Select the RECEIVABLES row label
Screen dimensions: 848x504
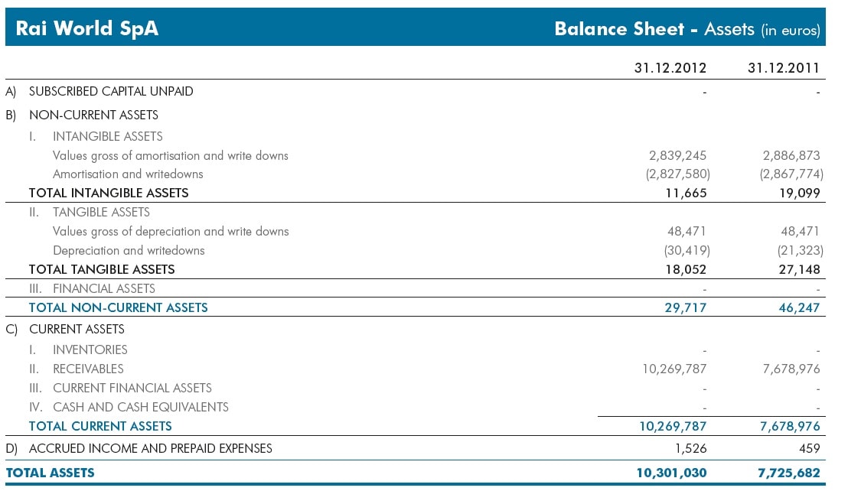[x=88, y=369]
